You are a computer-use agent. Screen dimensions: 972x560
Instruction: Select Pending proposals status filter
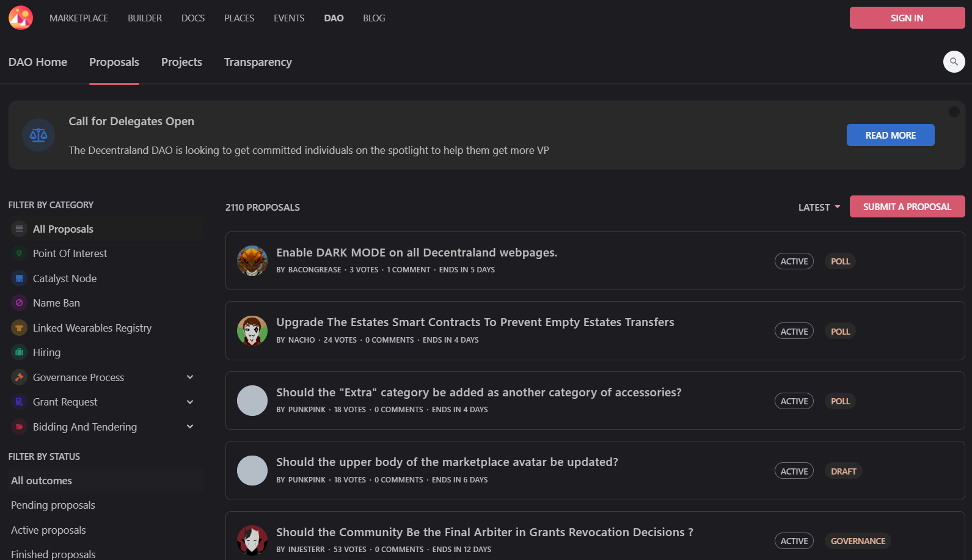coord(53,505)
